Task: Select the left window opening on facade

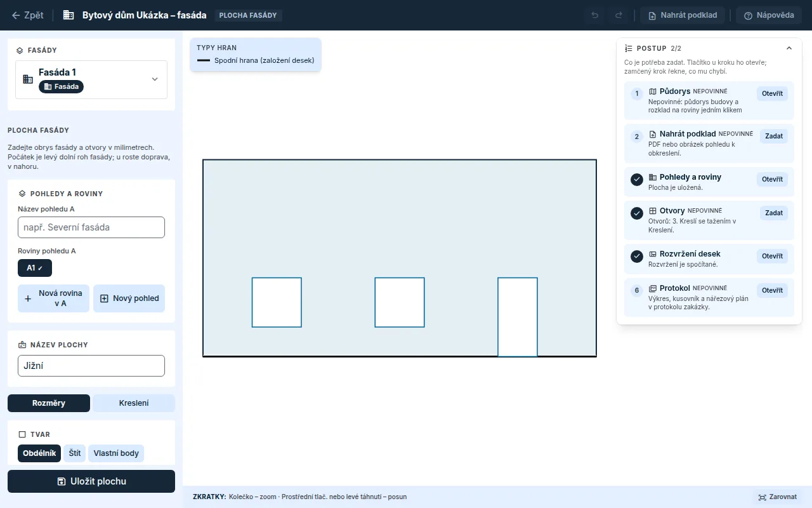Action: 277,302
